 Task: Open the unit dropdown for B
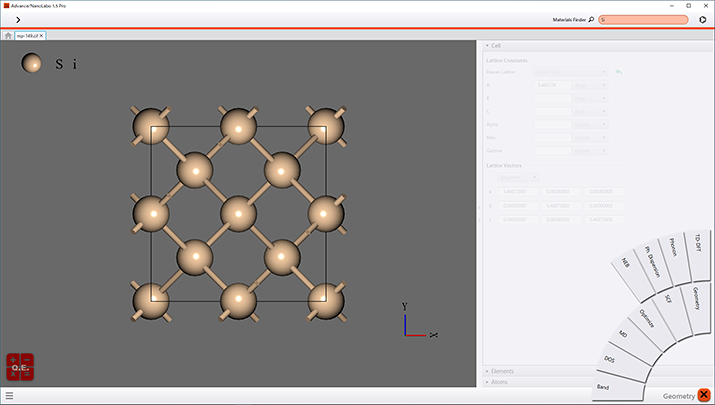click(590, 99)
